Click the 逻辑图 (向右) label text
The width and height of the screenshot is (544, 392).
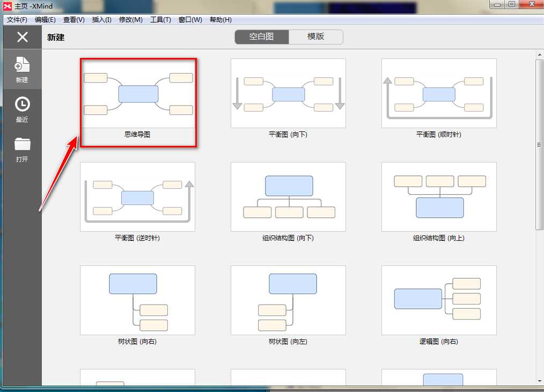[x=438, y=342]
